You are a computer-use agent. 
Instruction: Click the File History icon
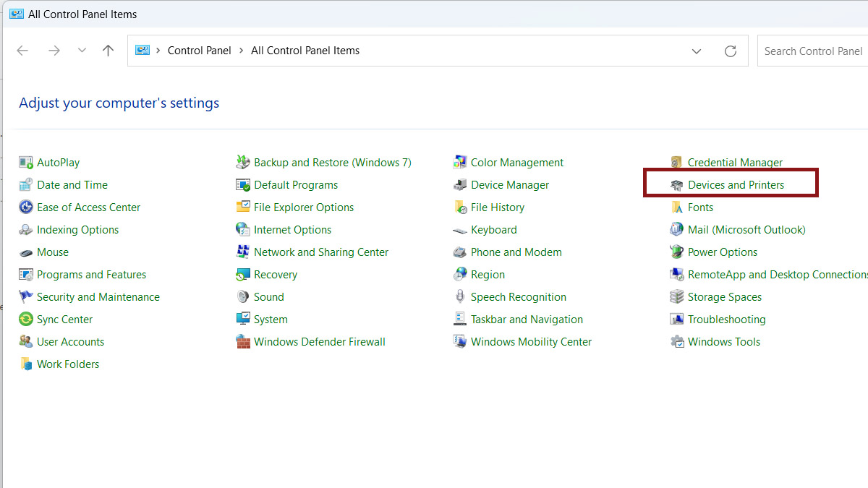pos(460,207)
